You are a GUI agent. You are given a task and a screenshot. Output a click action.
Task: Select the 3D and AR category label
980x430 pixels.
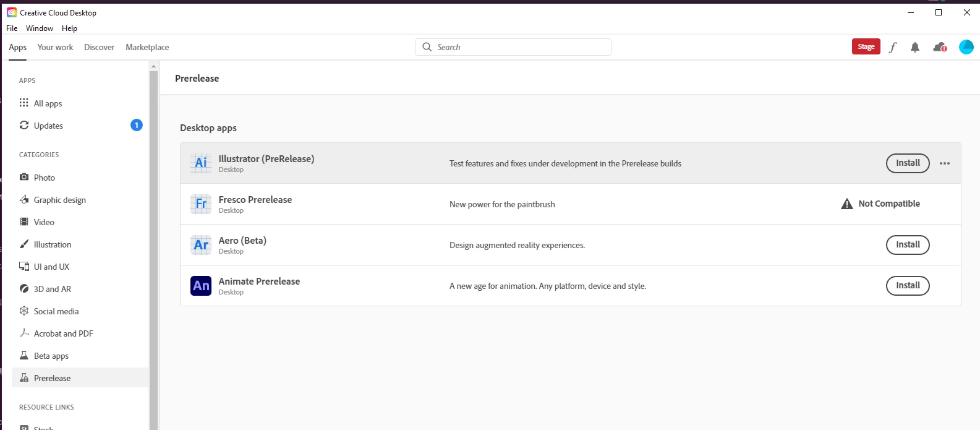click(x=53, y=289)
